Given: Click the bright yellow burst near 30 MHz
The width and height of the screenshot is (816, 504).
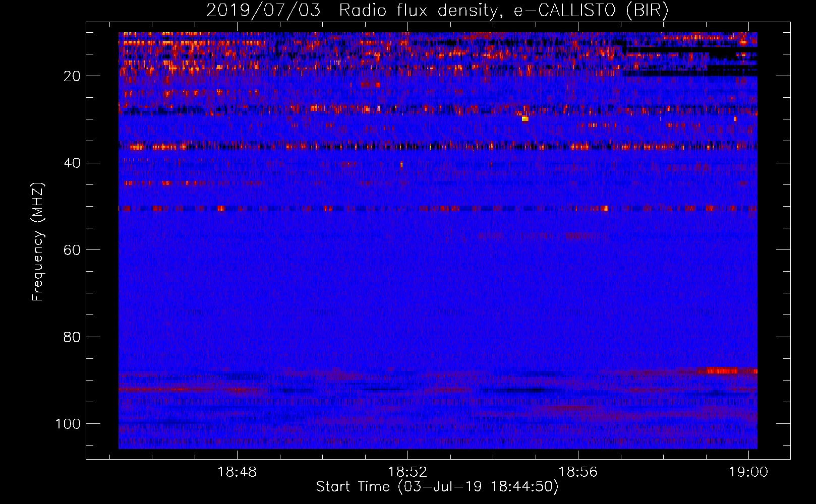Looking at the screenshot, I should click(525, 119).
